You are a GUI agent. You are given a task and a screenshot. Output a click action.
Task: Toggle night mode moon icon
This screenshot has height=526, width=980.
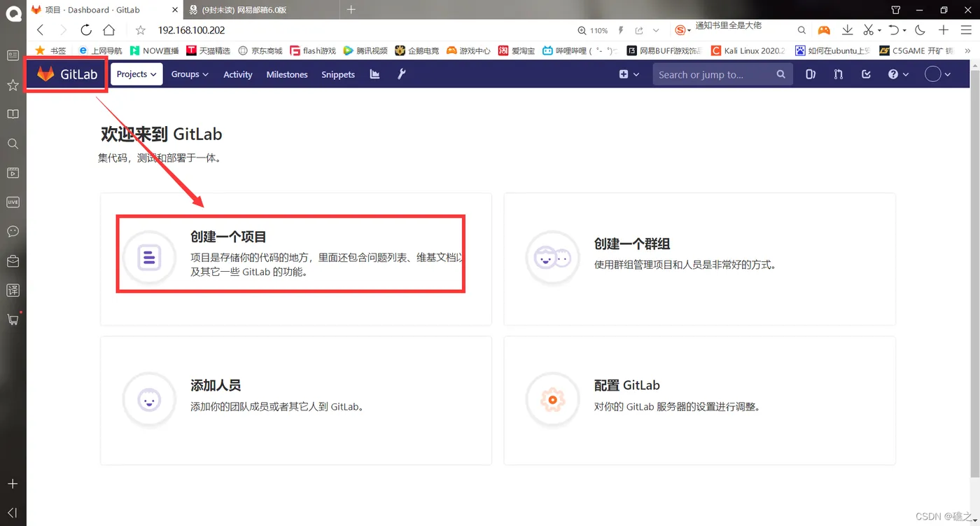click(x=920, y=30)
